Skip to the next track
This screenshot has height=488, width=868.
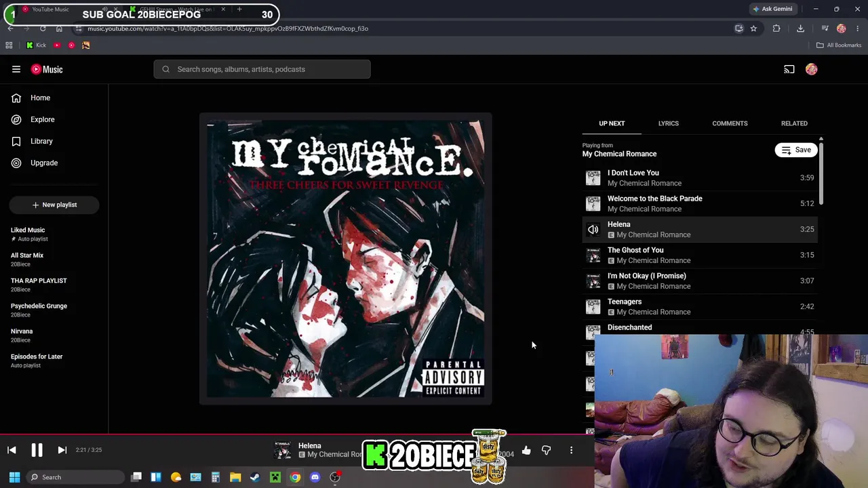pyautogui.click(x=62, y=450)
